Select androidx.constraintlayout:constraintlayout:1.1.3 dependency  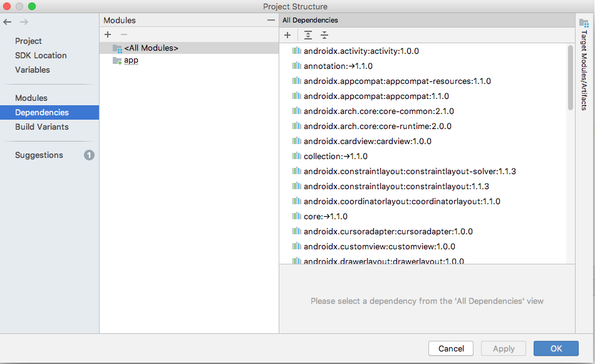[396, 186]
